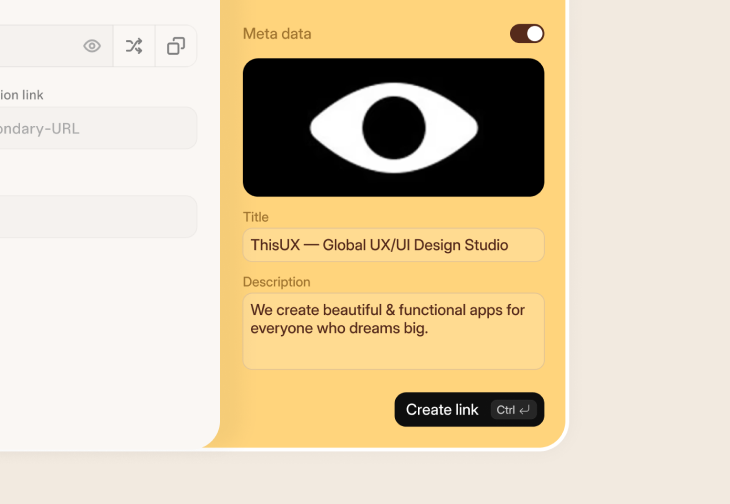Screen dimensions: 730x504
Task: Click the shuffle randomize icon
Action: pos(134,46)
